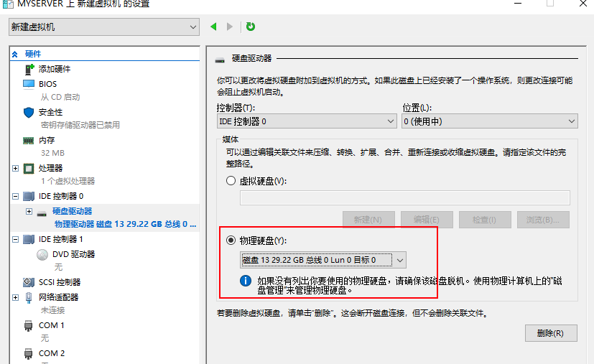594x364 pixels.
Task: Select 添加硬件 in the hardware list
Action: (55, 69)
